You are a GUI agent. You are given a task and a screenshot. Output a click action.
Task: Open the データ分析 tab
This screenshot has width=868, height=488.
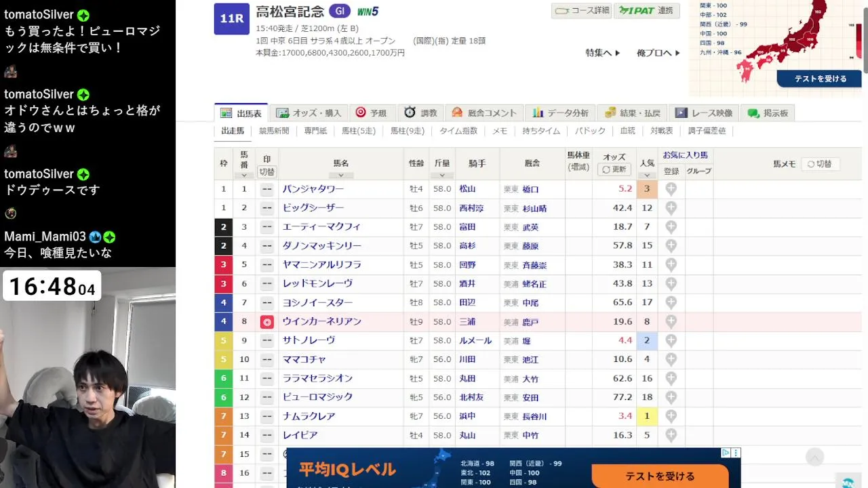pyautogui.click(x=561, y=113)
